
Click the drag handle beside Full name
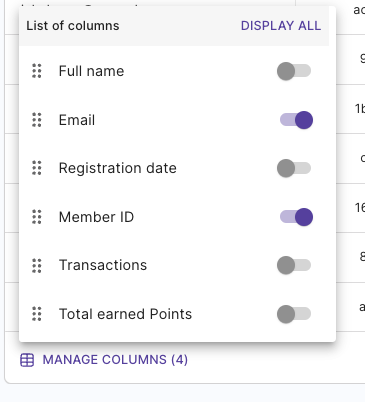[x=37, y=71]
